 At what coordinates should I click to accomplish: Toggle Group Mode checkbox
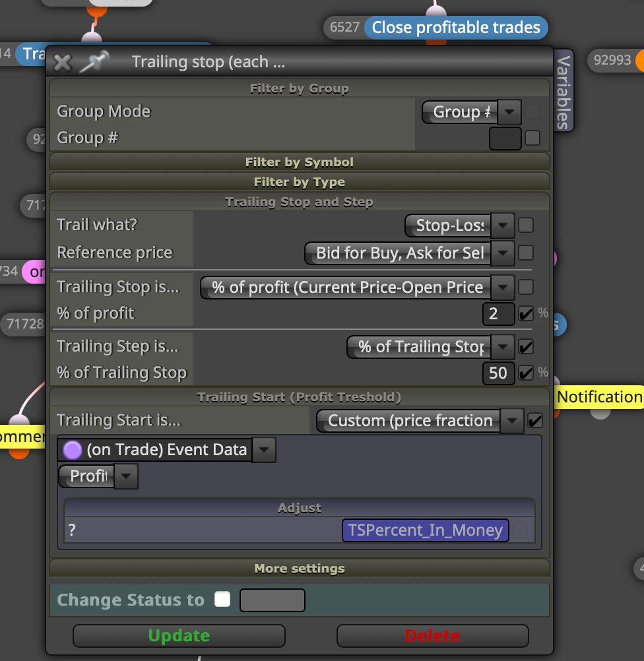tap(532, 111)
